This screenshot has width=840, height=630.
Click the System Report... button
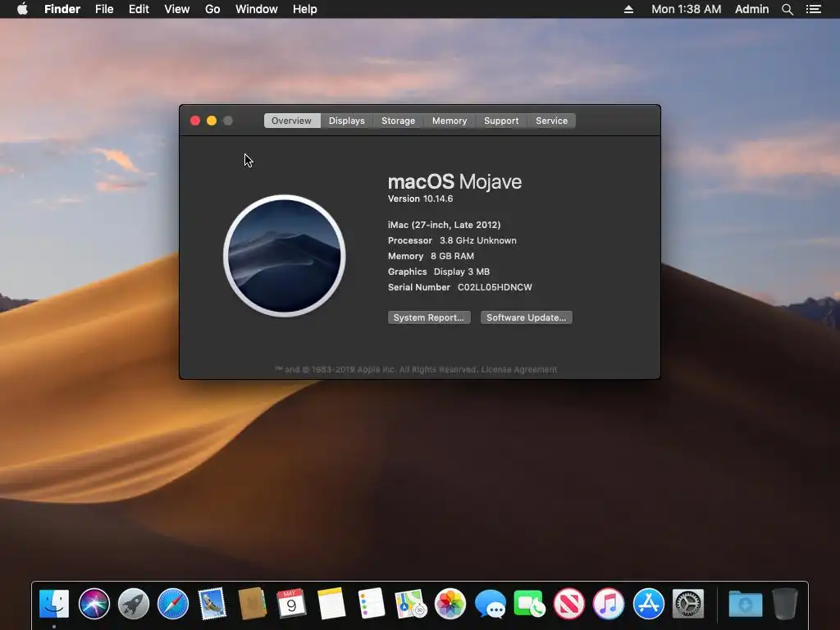click(429, 317)
